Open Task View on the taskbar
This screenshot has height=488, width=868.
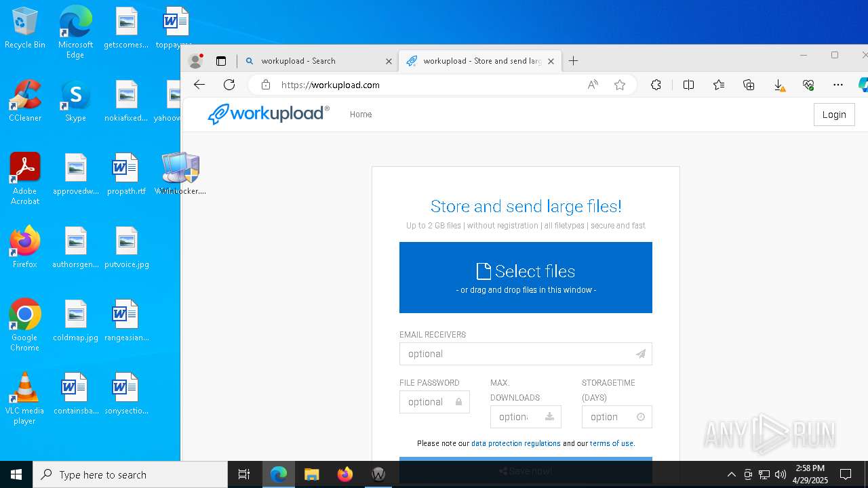(x=244, y=474)
